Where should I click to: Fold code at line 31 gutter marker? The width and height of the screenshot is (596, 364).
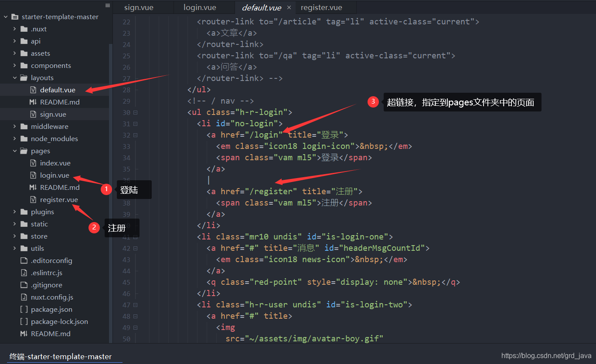136,124
